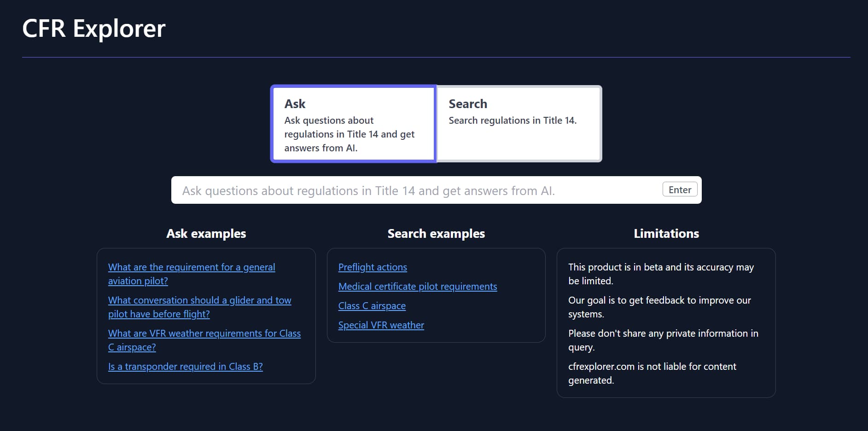Click the CFR Explorer site title
Viewport: 868px width, 431px height.
coord(94,29)
